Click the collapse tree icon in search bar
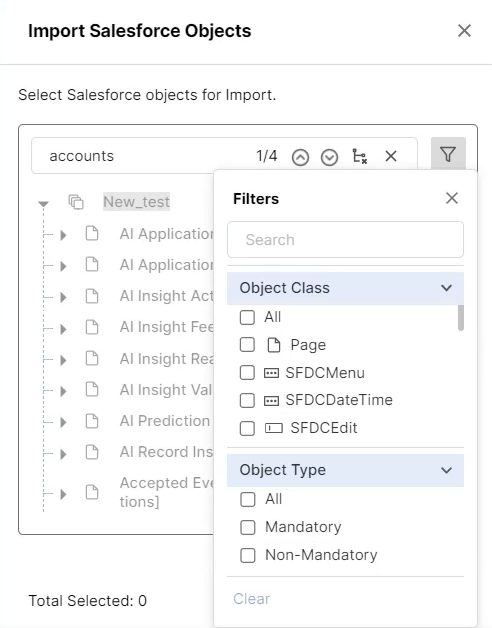This screenshot has width=492, height=628. tap(359, 156)
